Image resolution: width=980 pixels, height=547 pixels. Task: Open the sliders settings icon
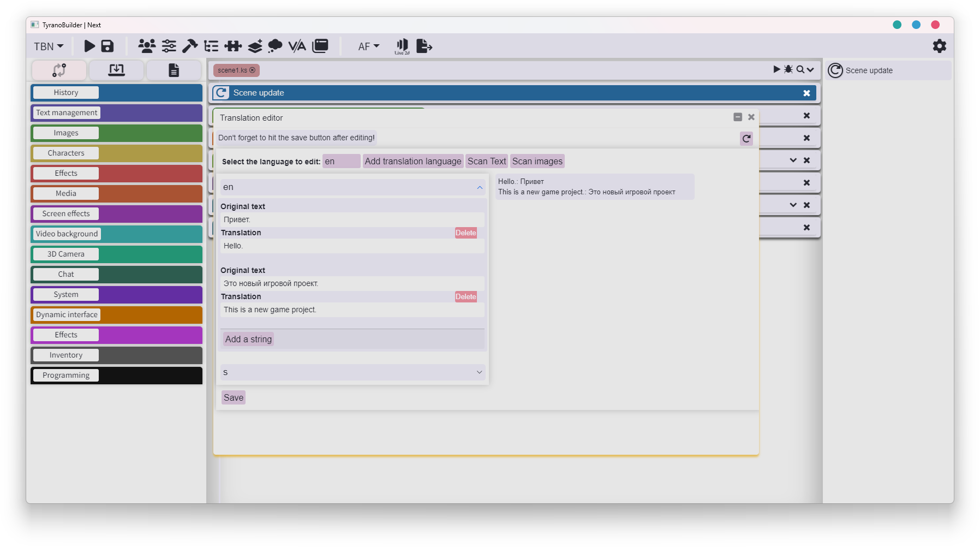169,46
